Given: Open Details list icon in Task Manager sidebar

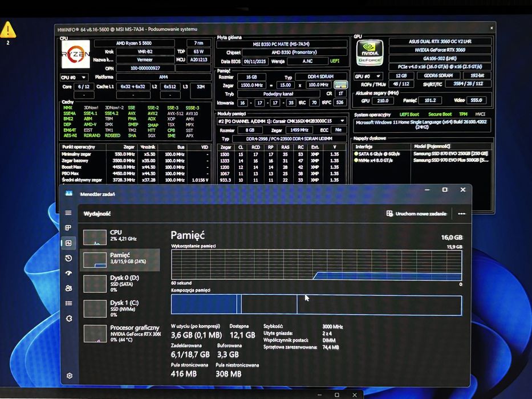Looking at the screenshot, I should [x=68, y=303].
